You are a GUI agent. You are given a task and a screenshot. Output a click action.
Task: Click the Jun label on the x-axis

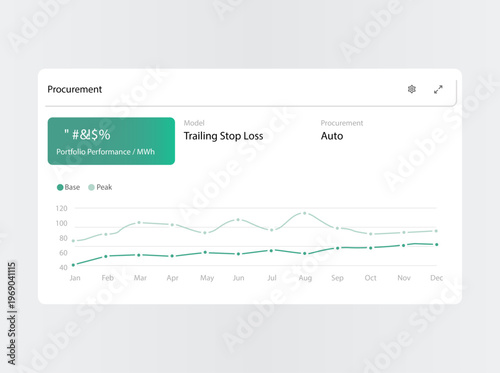[x=238, y=278]
